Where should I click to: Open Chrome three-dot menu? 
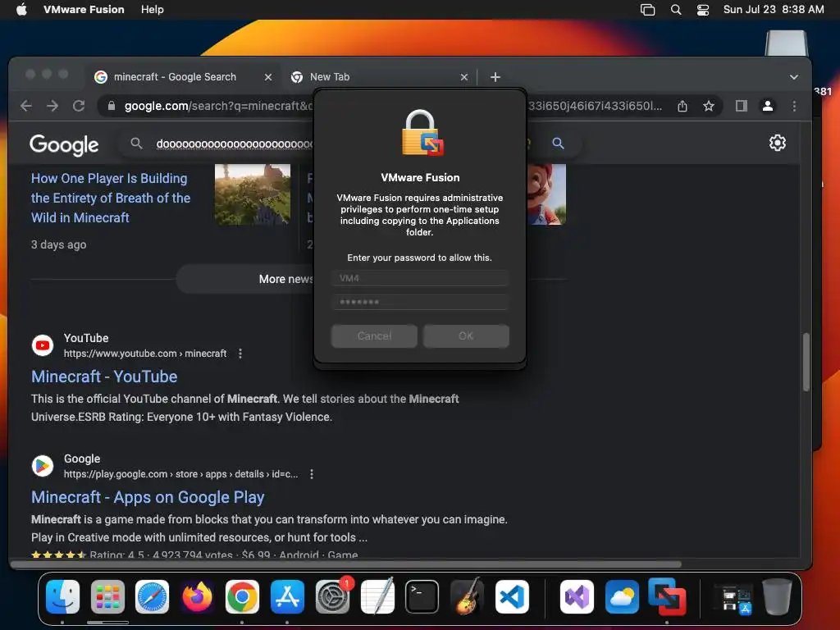794,106
